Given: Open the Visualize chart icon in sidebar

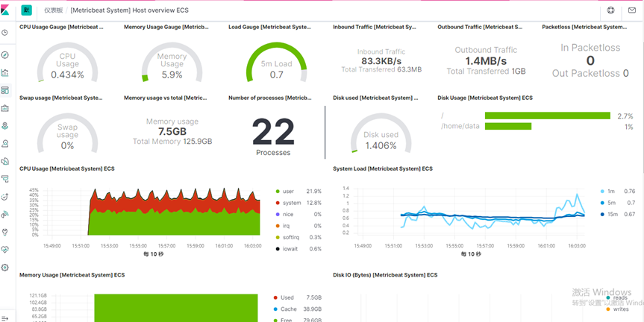Looking at the screenshot, I should click(x=5, y=72).
